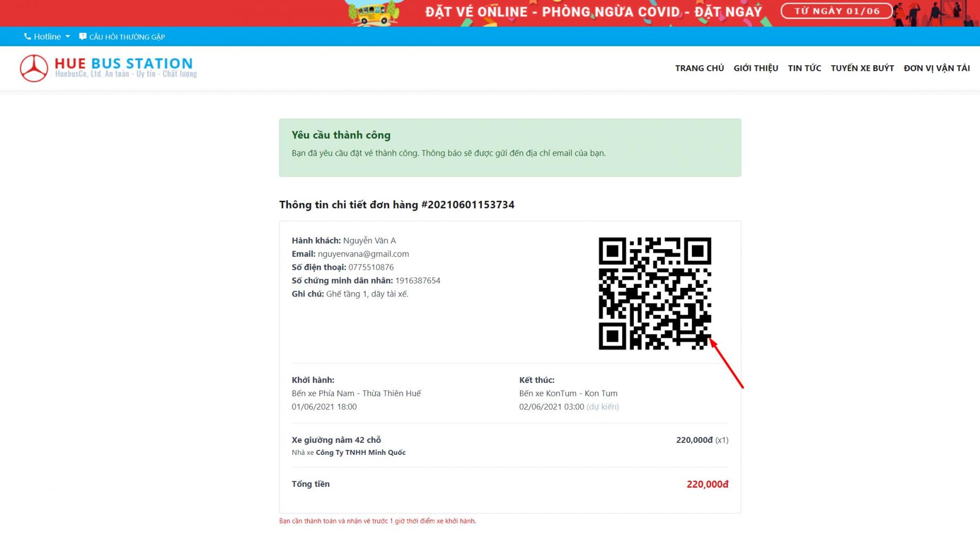
Task: Click the CÂU HỎI THƯỜNG GẶP link
Action: pos(127,37)
